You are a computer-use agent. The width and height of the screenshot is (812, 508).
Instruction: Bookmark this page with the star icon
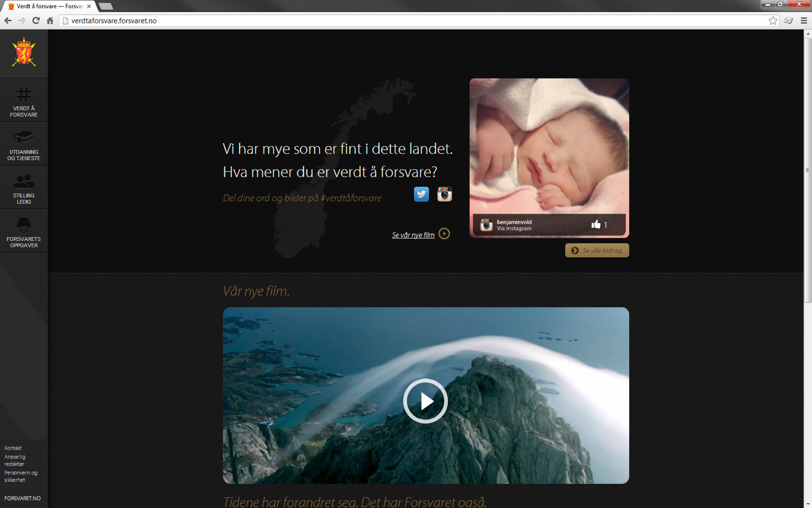[773, 21]
